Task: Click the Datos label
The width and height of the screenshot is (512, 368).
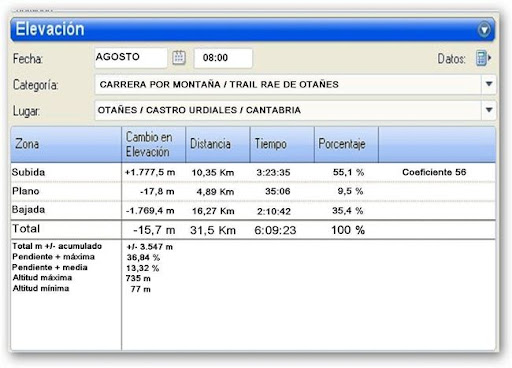Action: click(x=451, y=59)
